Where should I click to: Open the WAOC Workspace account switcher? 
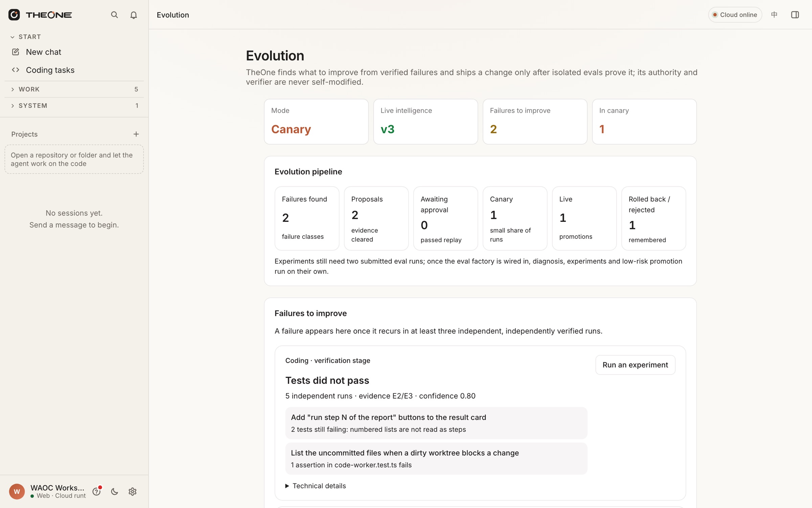point(58,491)
